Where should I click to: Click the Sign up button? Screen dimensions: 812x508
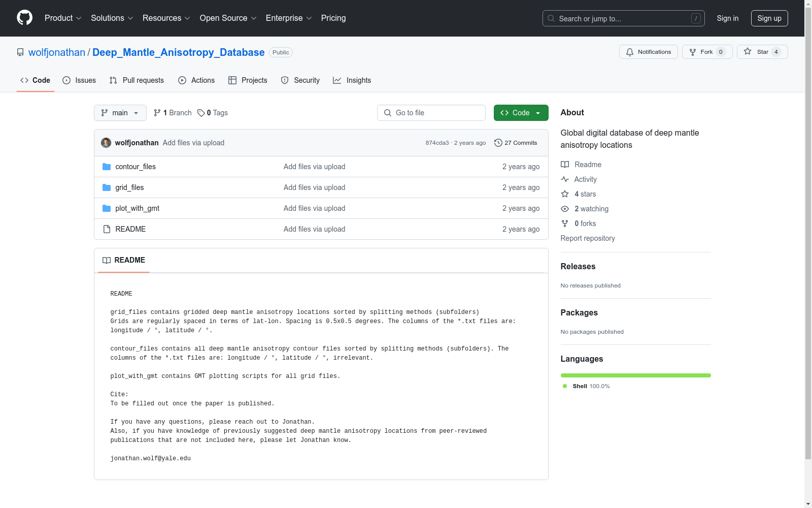[x=769, y=18]
